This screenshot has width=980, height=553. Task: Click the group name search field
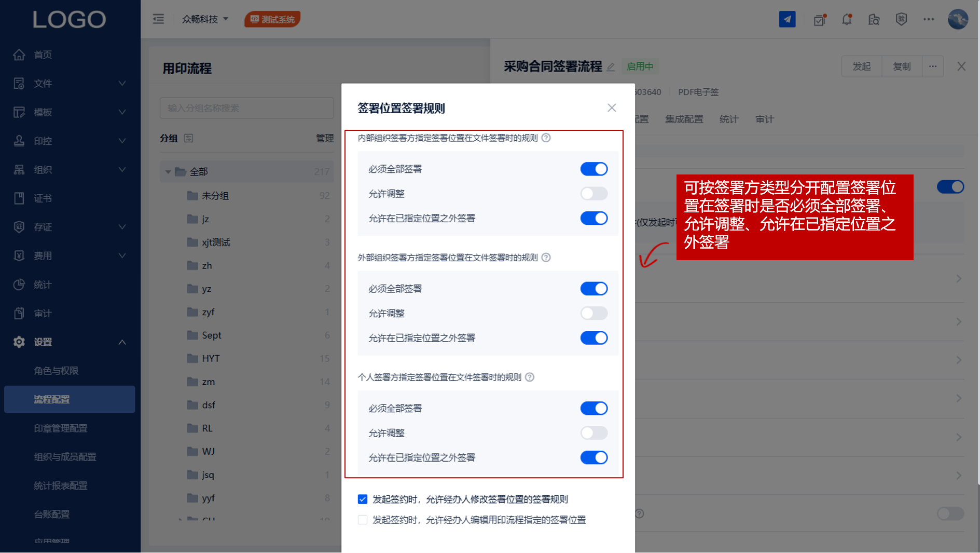246,108
